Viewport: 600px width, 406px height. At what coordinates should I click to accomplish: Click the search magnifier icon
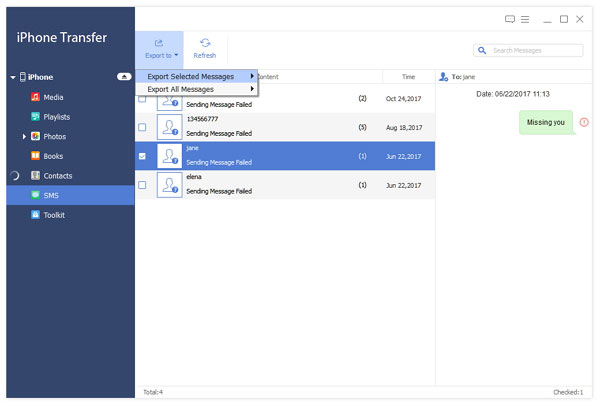click(482, 50)
